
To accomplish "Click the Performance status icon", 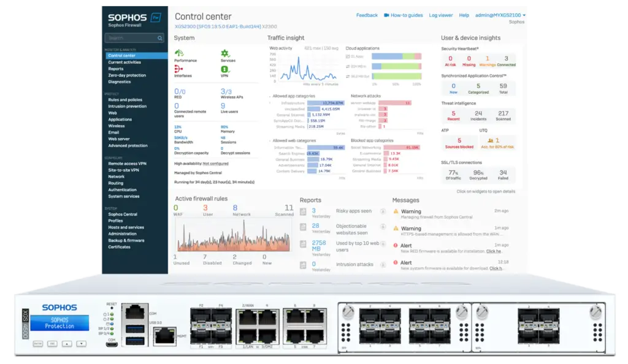I will (x=178, y=53).
